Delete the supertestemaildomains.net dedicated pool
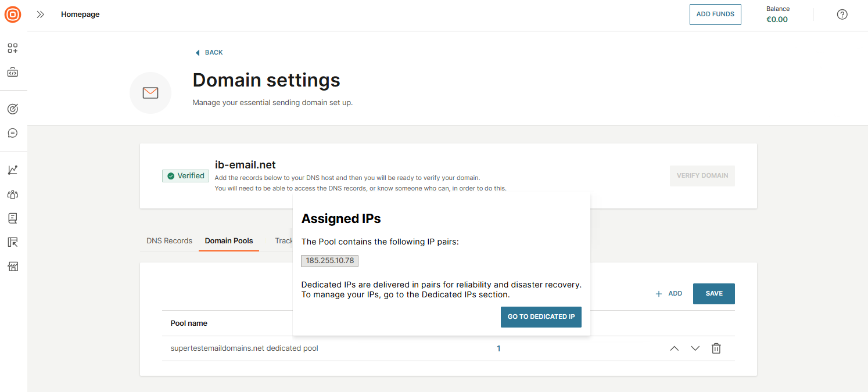 coord(716,348)
